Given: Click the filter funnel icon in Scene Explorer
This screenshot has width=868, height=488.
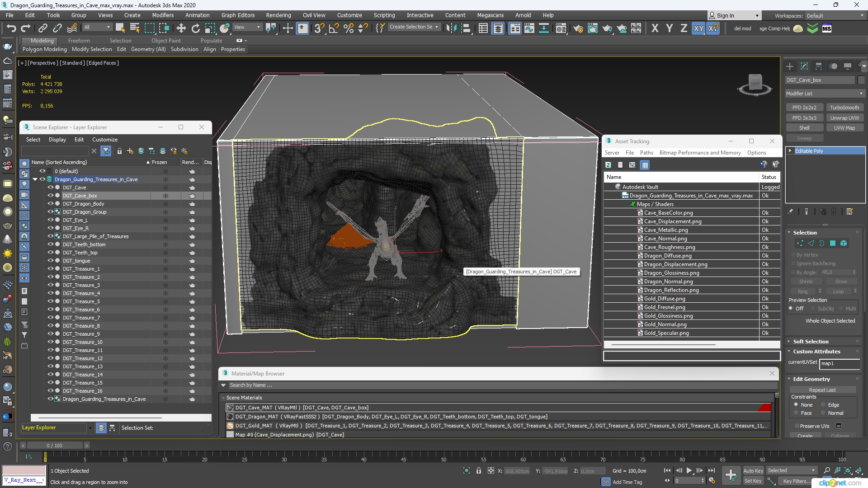Looking at the screenshot, I should coord(106,151).
